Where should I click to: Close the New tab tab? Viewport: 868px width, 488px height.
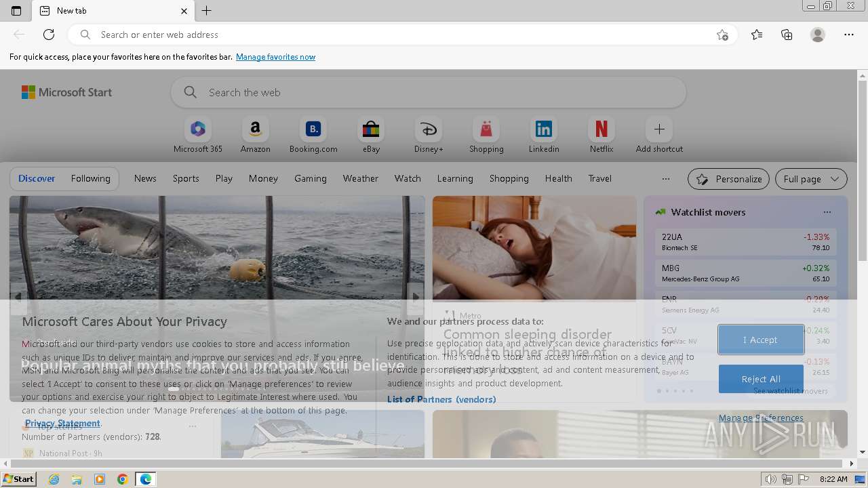pos(184,11)
